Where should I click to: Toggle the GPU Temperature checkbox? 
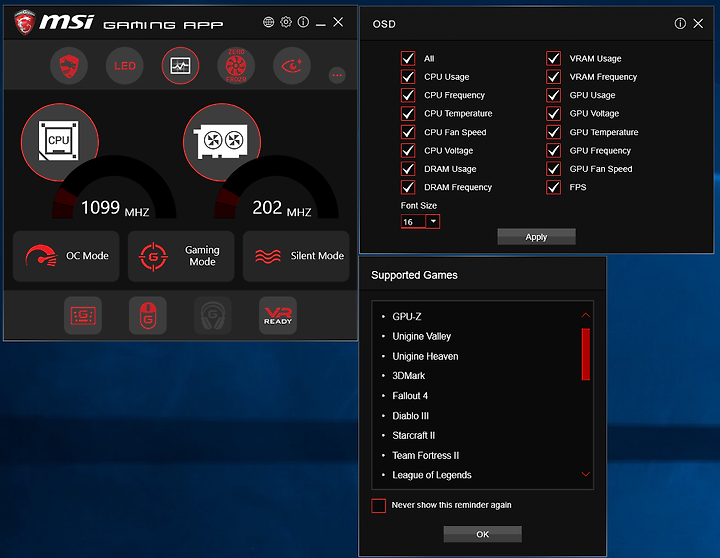553,132
